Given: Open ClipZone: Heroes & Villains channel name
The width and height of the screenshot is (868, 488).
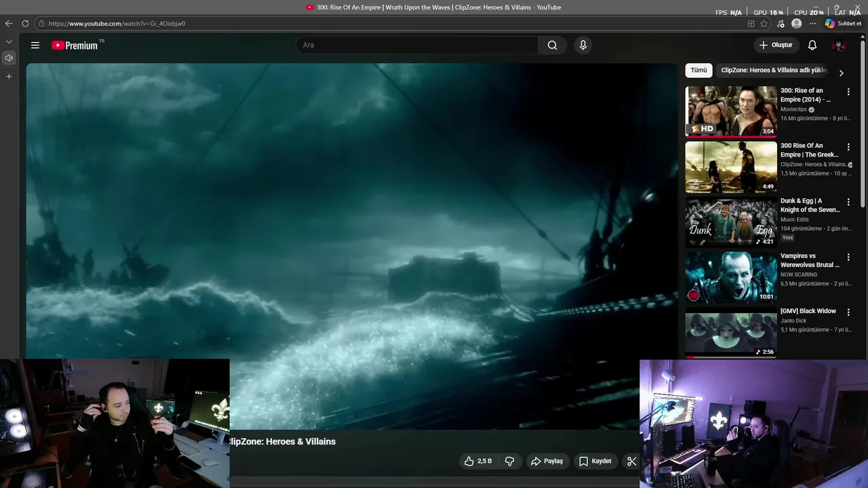Looking at the screenshot, I should click(x=282, y=442).
